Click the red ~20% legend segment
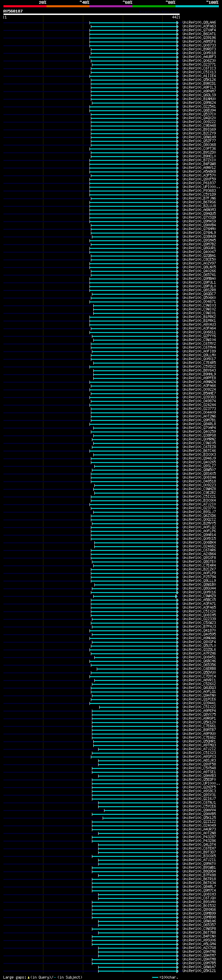Image resolution: width=222 pixels, height=980 pixels. tap(25, 6)
